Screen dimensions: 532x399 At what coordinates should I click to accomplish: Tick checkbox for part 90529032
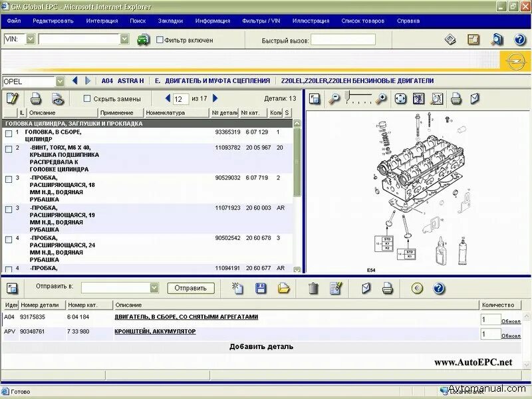[x=9, y=179]
